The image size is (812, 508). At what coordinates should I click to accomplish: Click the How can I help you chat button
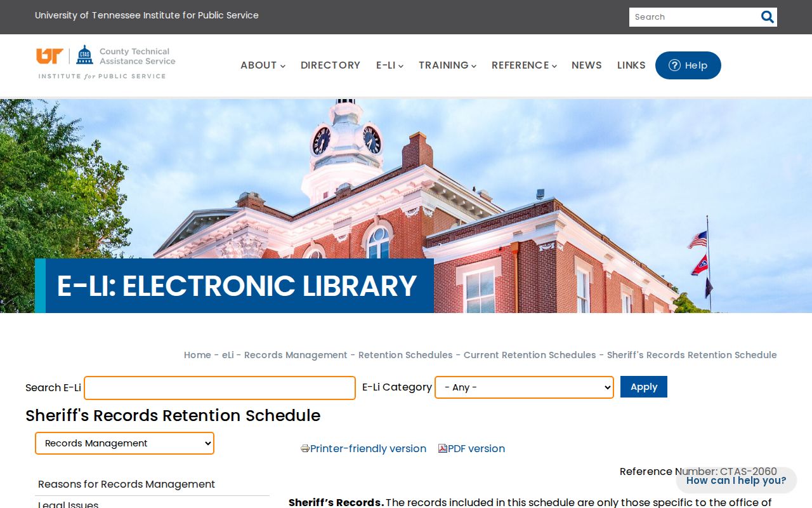736,481
